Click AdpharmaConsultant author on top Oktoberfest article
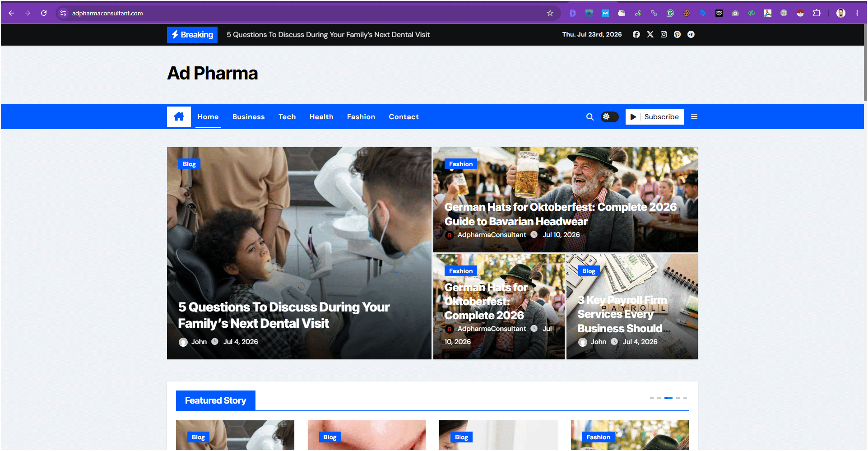Screen dimensions: 868x451 tap(492, 235)
